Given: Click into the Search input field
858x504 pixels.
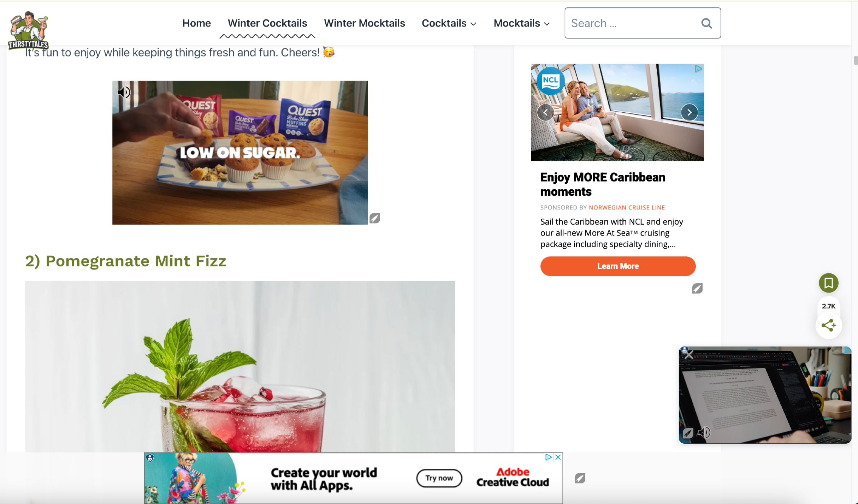Looking at the screenshot, I should (632, 23).
